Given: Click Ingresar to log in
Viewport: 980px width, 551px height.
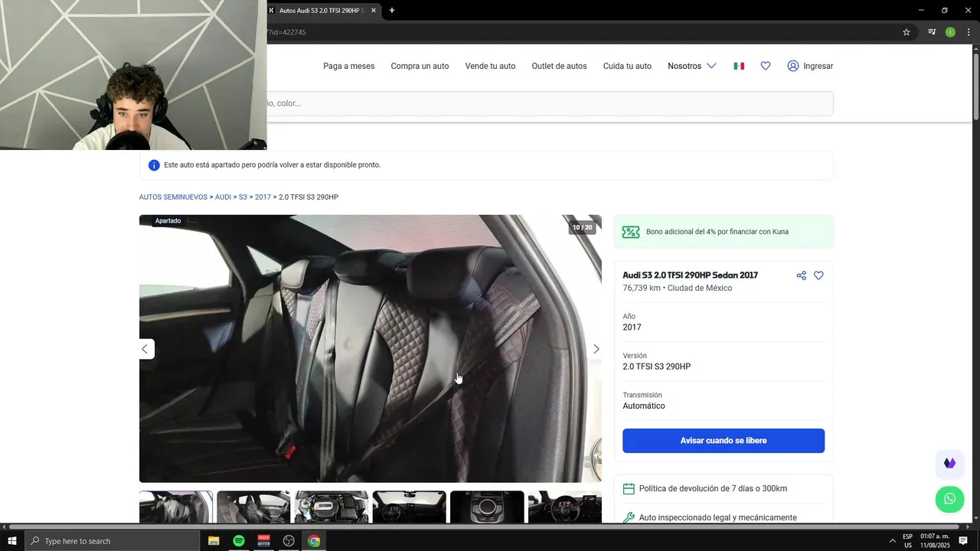Looking at the screenshot, I should [818, 66].
